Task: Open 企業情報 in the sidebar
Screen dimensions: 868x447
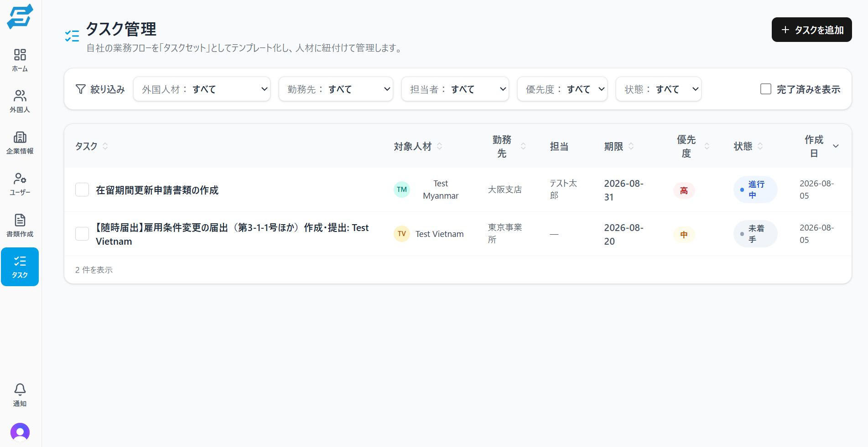Action: pyautogui.click(x=20, y=143)
